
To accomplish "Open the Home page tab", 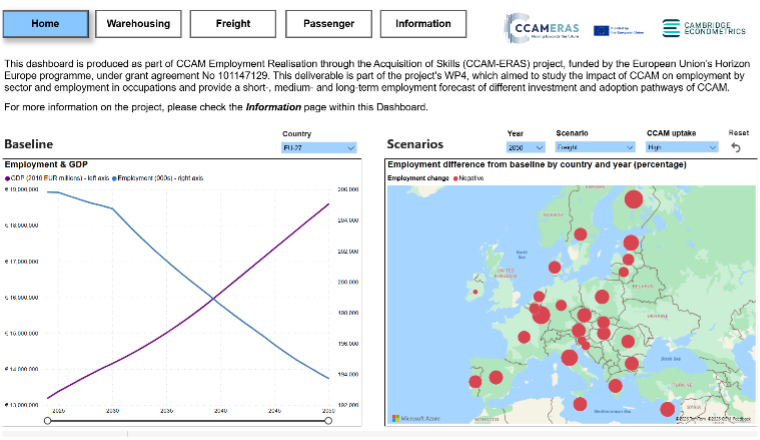I will click(x=46, y=24).
